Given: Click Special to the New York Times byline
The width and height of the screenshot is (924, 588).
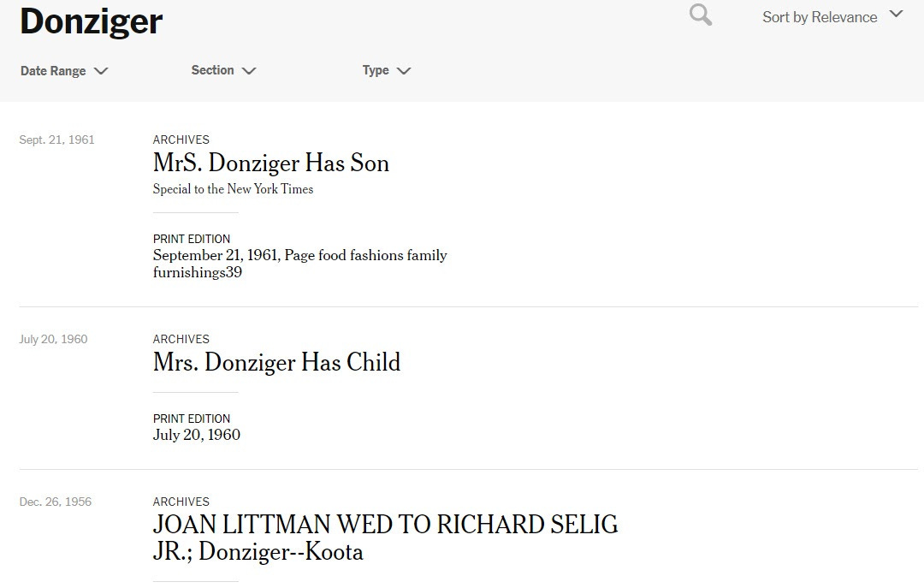Looking at the screenshot, I should click(233, 189).
